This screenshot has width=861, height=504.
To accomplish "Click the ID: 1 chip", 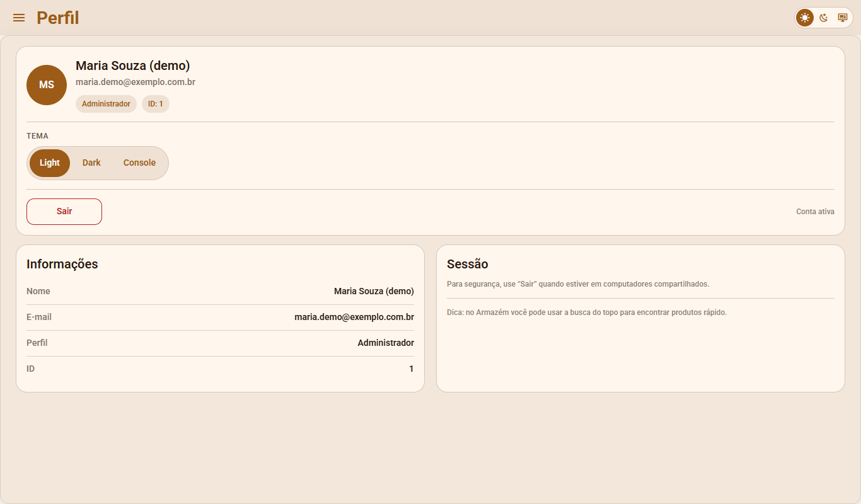I will [x=156, y=104].
